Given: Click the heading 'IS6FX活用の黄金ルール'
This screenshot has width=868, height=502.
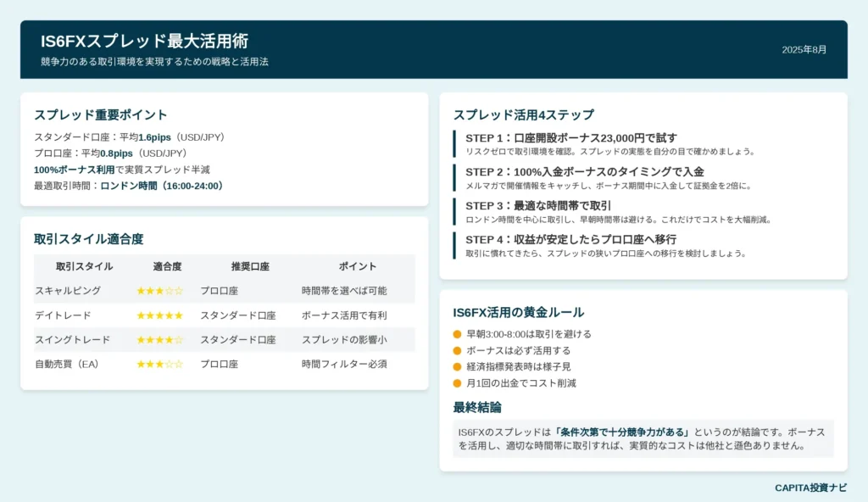Looking at the screenshot, I should click(518, 313).
